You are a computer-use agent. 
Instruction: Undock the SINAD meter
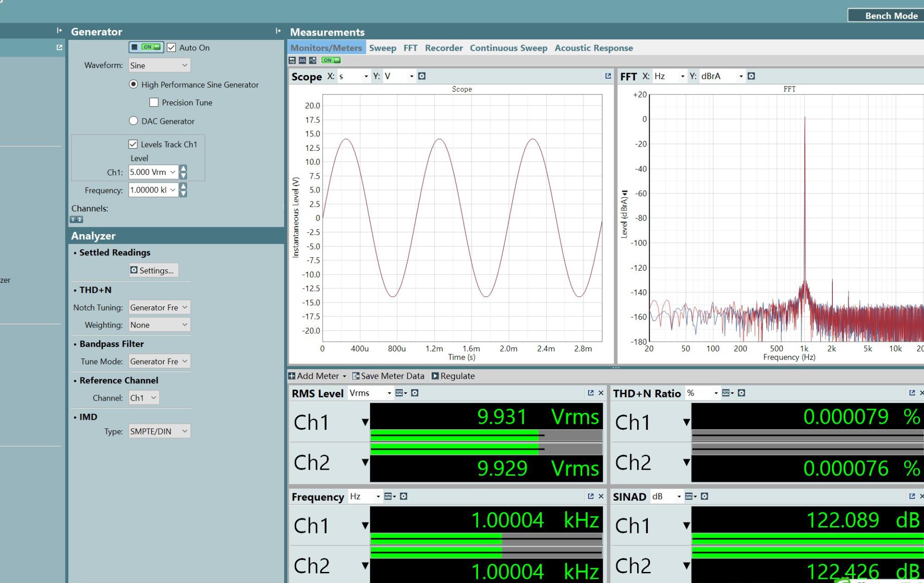[912, 496]
